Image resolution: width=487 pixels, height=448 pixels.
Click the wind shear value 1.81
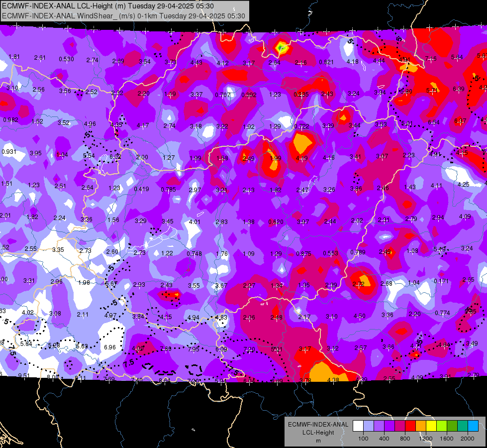(x=14, y=57)
